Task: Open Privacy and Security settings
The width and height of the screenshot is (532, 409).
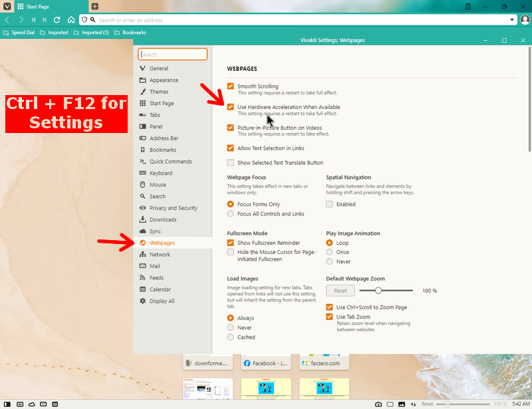Action: coord(173,207)
